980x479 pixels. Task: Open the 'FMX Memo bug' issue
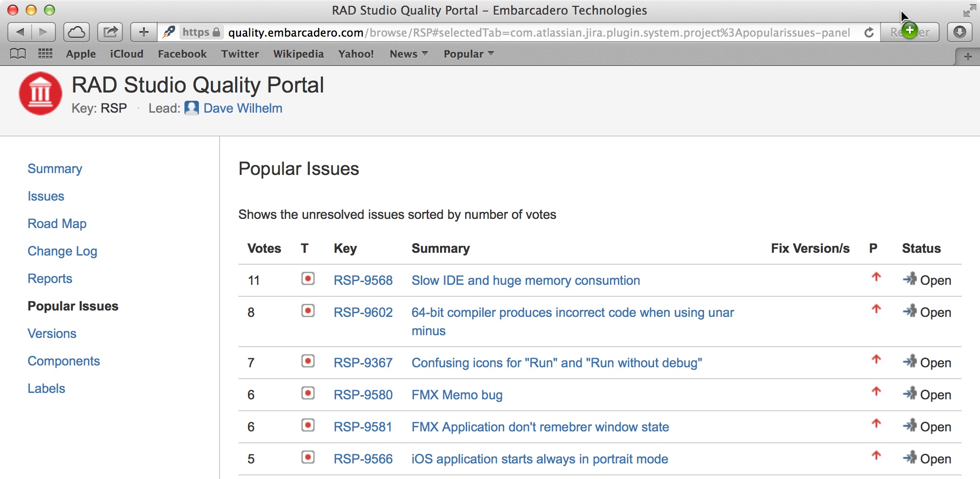457,395
